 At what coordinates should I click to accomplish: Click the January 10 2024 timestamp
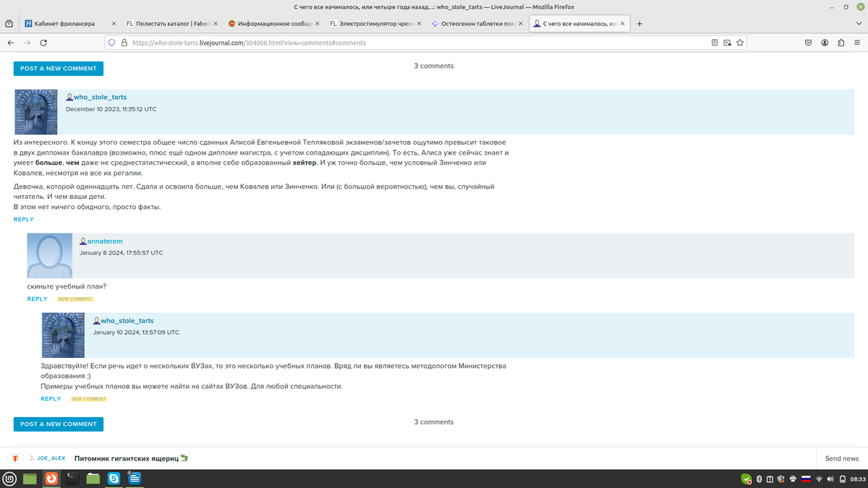pyautogui.click(x=136, y=333)
